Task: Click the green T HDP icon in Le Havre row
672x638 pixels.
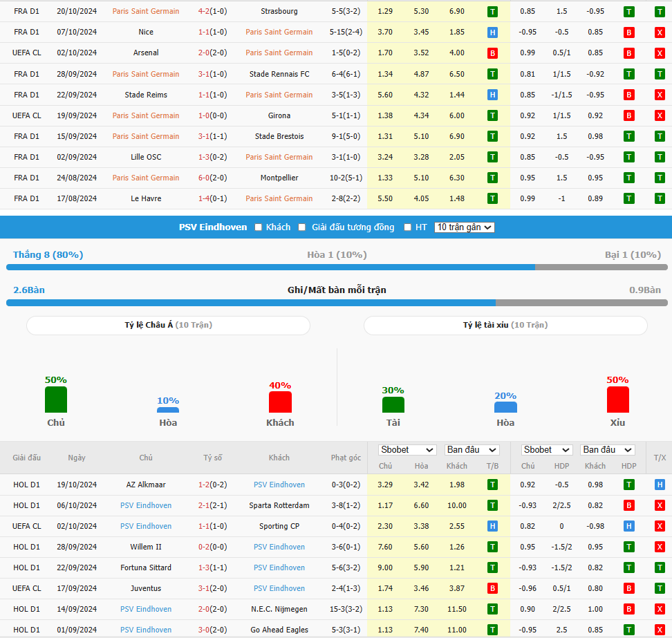Action: click(628, 198)
